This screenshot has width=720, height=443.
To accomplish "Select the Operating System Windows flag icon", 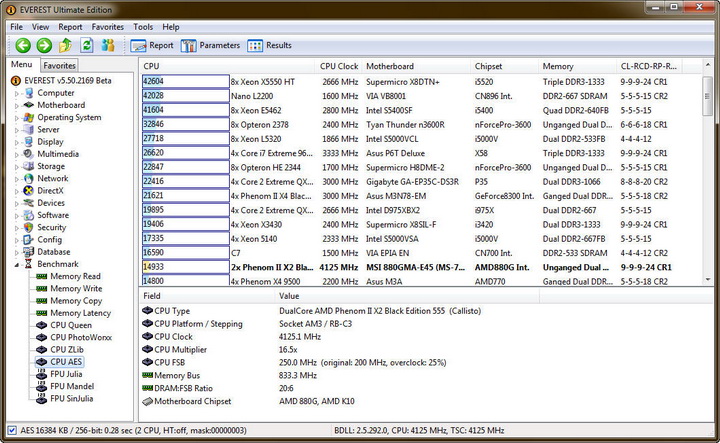I will click(x=29, y=118).
